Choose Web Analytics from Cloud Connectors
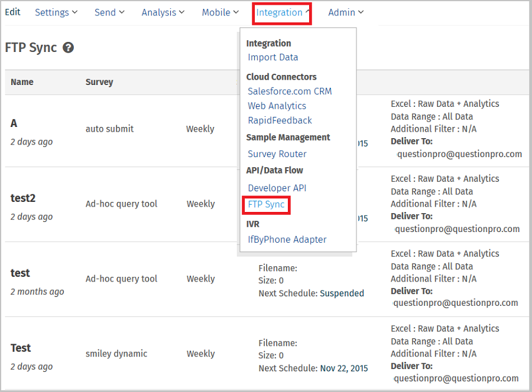This screenshot has height=392, width=532. (277, 106)
